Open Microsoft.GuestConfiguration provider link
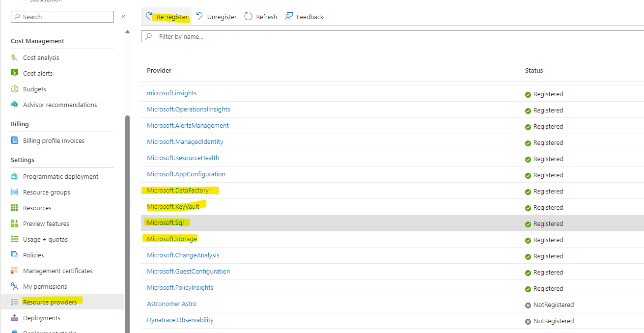 click(x=189, y=271)
